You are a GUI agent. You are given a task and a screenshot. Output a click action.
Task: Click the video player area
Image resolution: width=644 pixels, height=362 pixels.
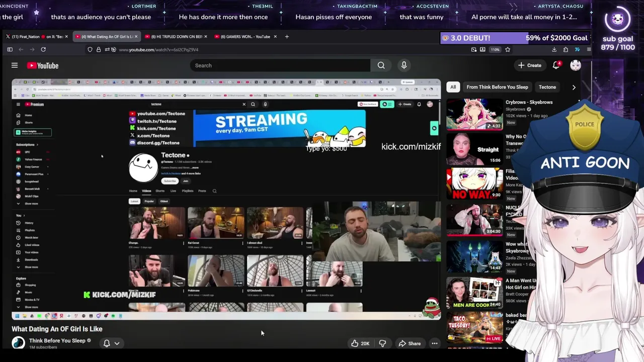point(226,199)
